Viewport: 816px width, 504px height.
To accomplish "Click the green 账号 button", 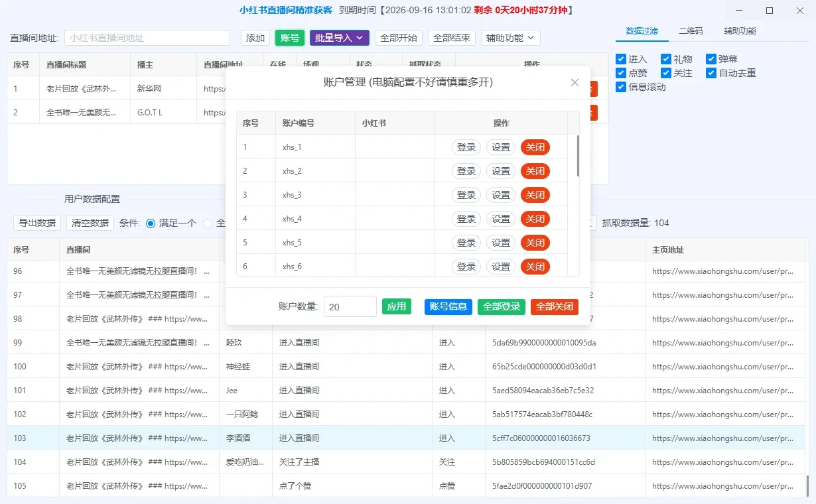I will [290, 38].
